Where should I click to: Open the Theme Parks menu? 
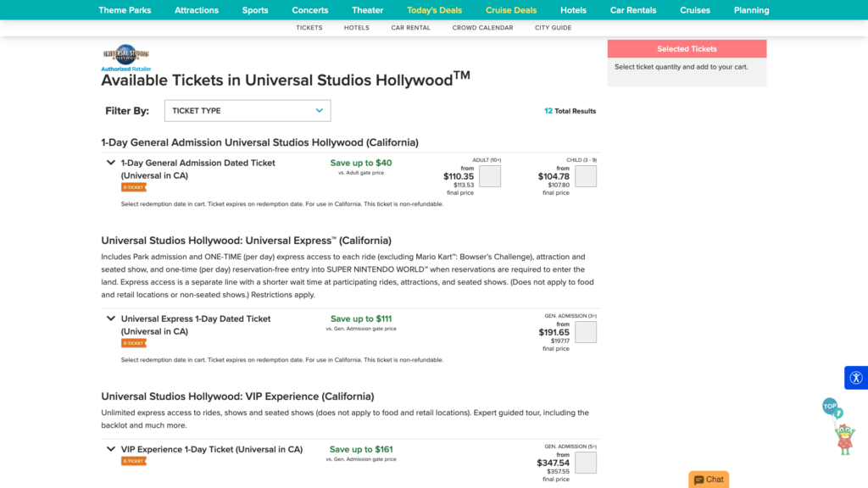125,10
